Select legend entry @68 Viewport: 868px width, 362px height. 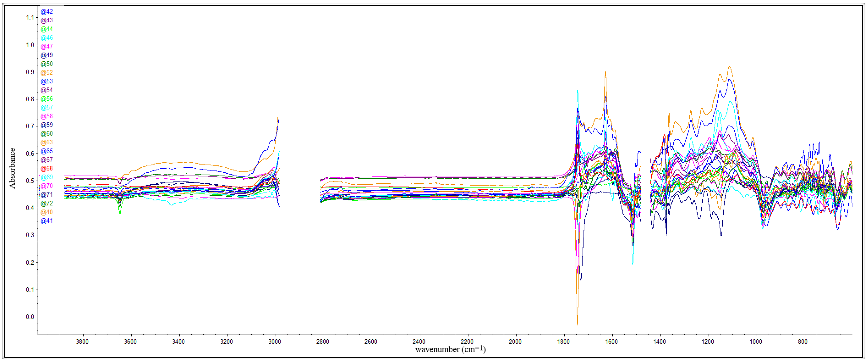tap(47, 169)
